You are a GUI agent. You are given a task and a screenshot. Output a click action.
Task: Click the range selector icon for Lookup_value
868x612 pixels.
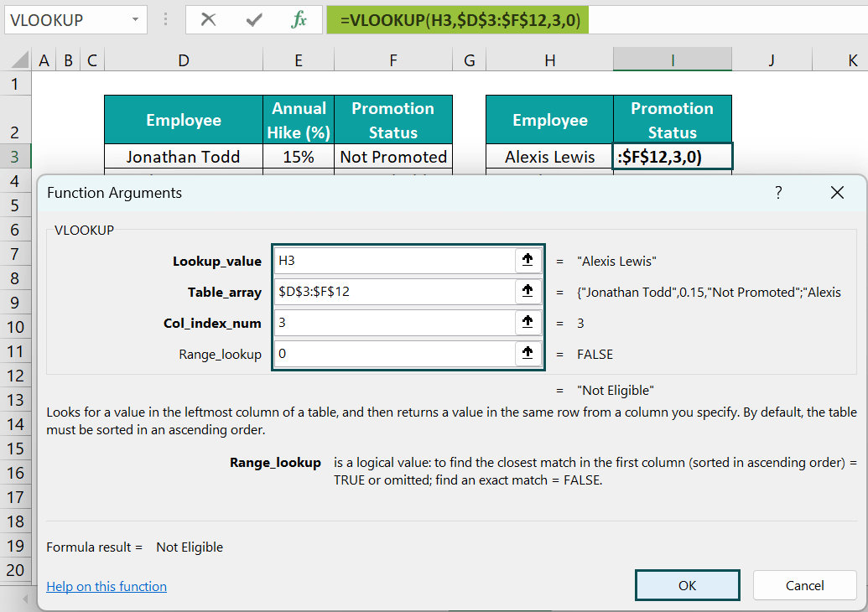(x=528, y=260)
